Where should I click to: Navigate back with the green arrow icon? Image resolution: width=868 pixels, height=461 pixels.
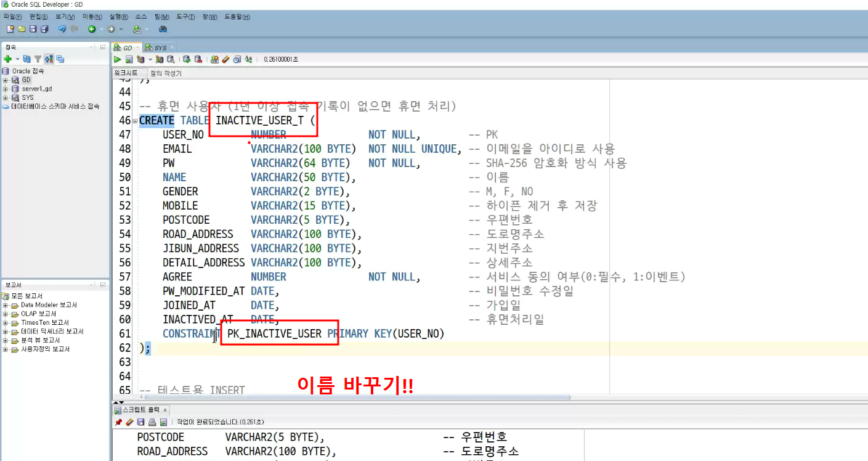tap(92, 29)
